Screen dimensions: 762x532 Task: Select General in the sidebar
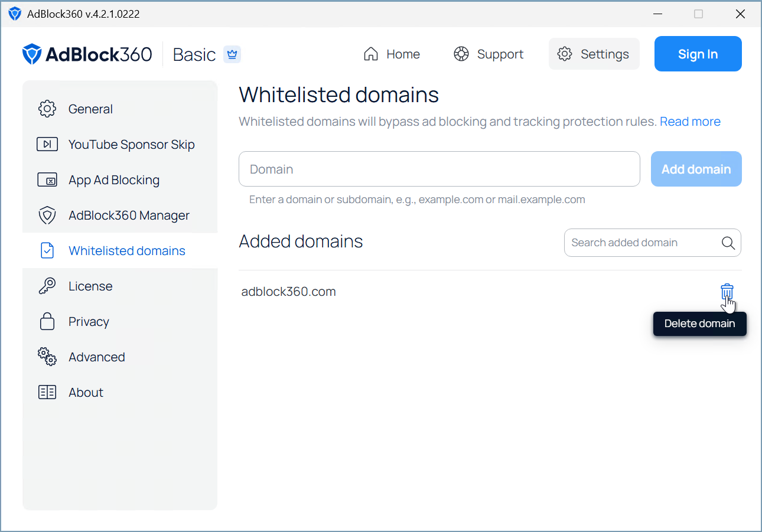click(x=120, y=109)
